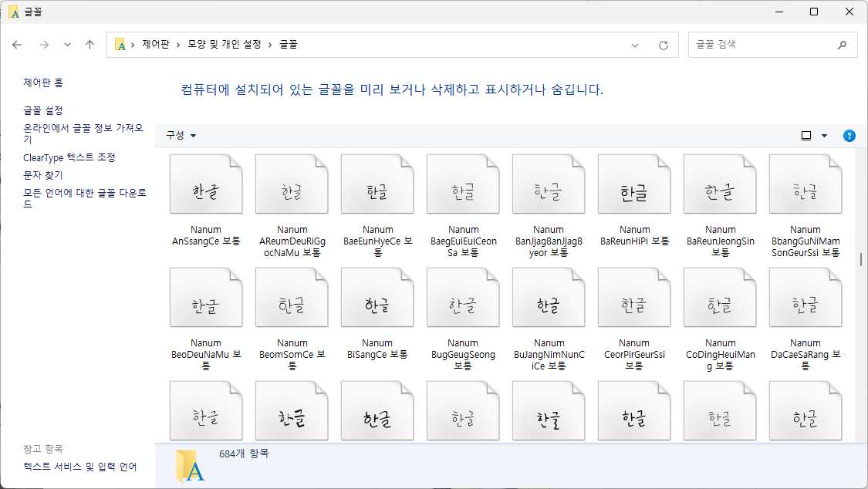Expand the address bar dropdown chevron
Image resolution: width=868 pixels, height=489 pixels.
[634, 44]
